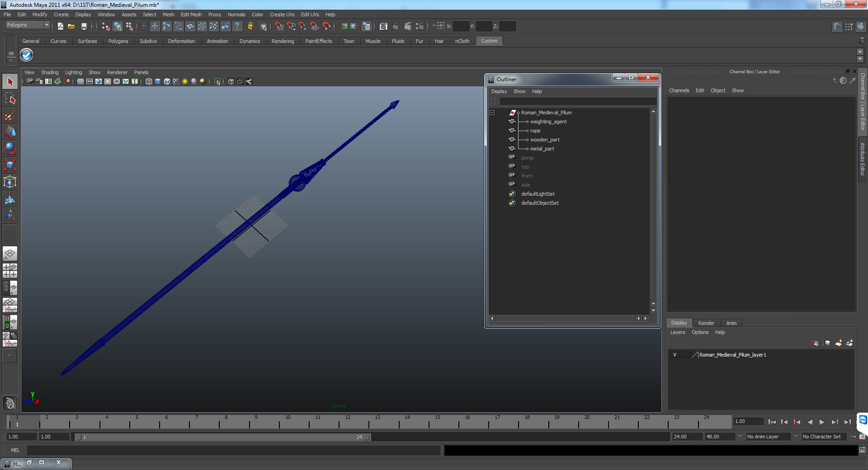Open the Render layers tab

tap(706, 323)
